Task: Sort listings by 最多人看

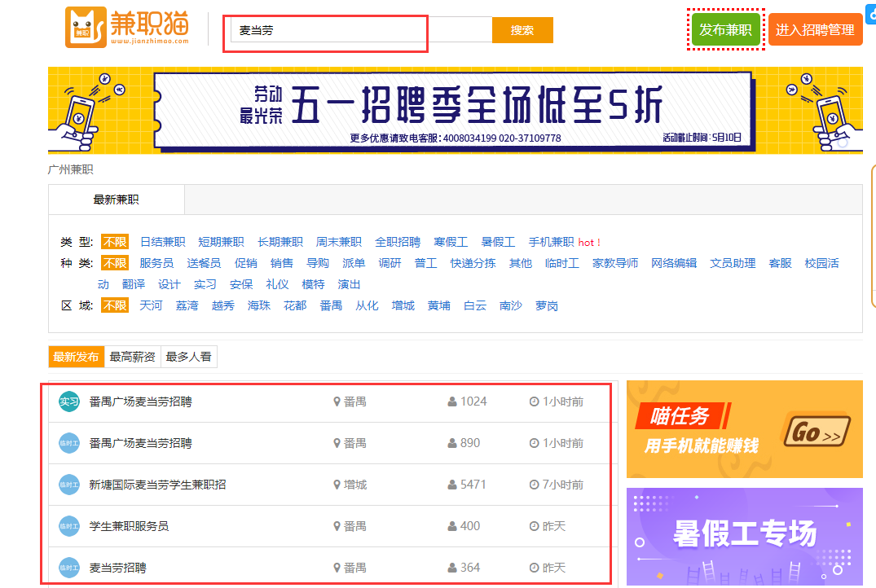Action: pyautogui.click(x=189, y=357)
